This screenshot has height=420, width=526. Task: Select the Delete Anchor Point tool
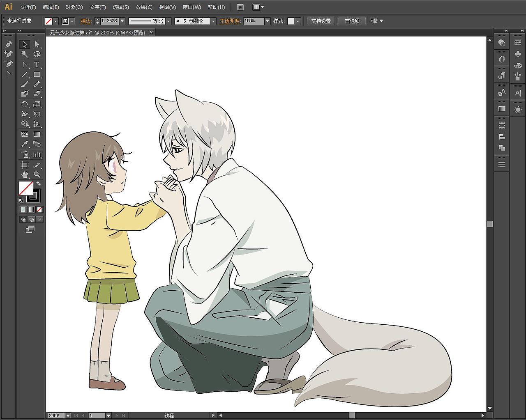click(8, 64)
